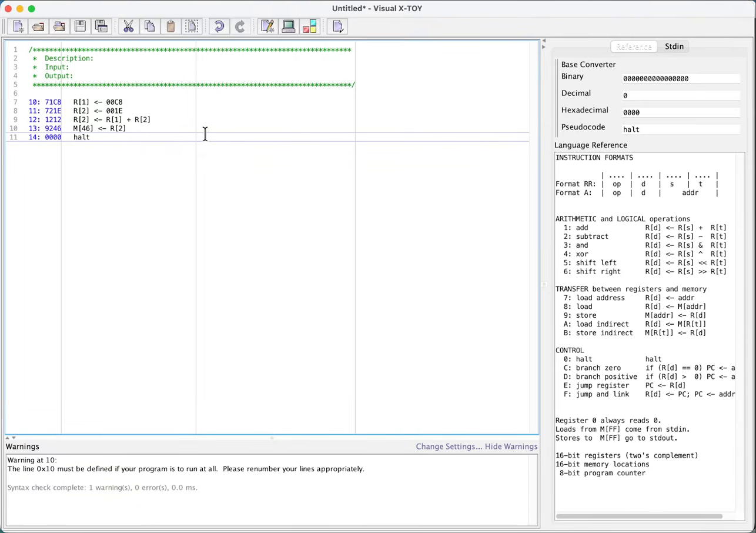Open the Reference tab

pos(634,46)
